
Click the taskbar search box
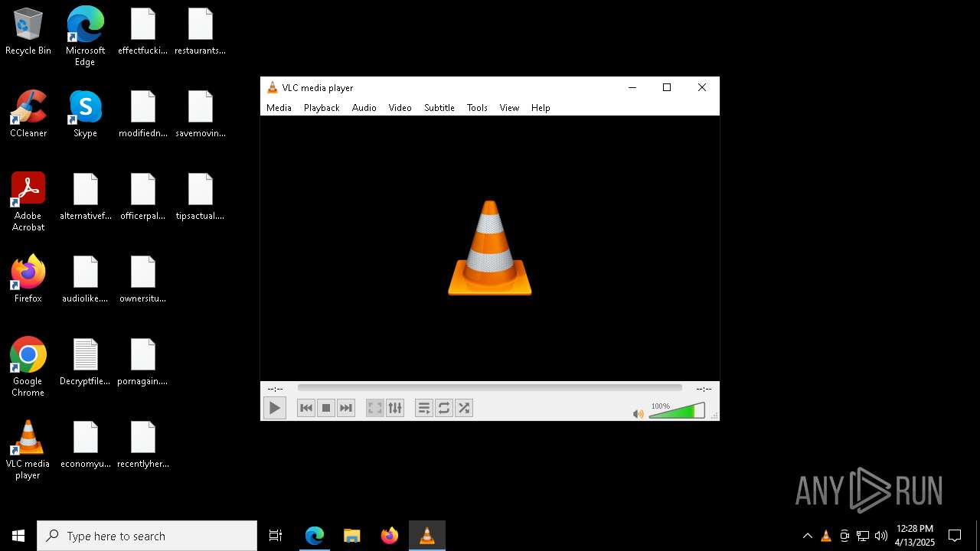click(147, 536)
